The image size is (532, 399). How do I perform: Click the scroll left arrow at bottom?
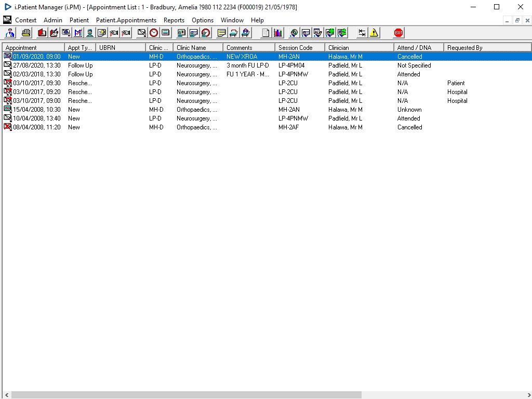(x=6, y=395)
